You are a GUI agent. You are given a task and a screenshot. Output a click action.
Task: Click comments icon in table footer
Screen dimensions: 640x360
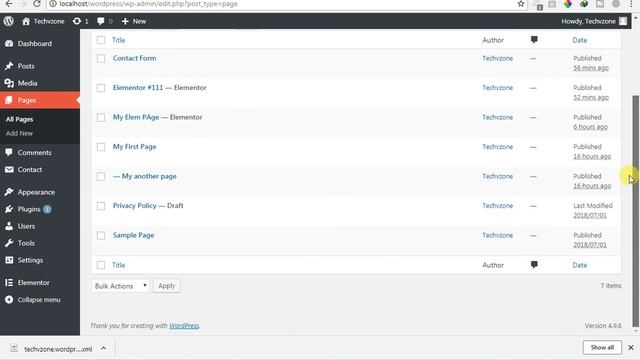pos(534,264)
